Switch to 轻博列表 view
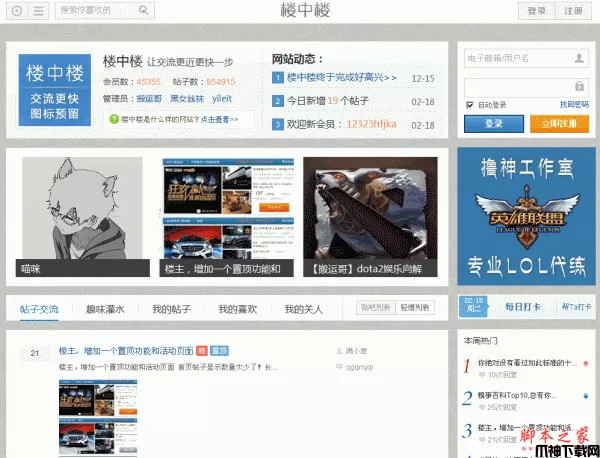 click(x=416, y=308)
